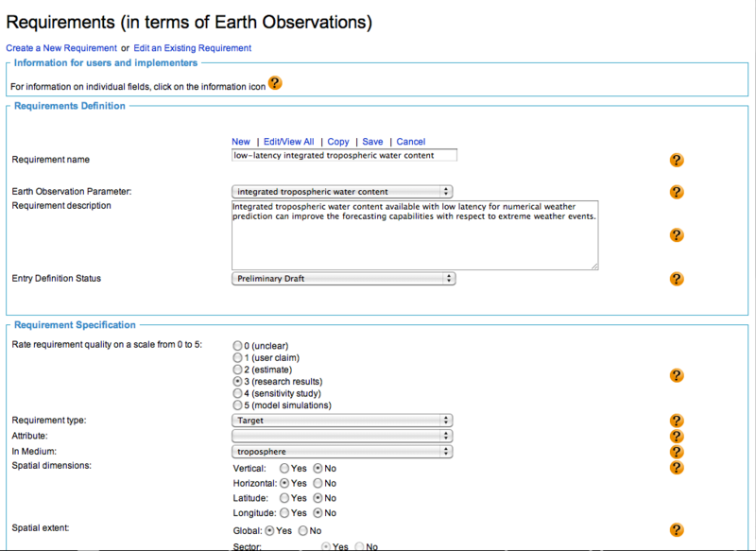Expand Entry Definition Status dropdown
Viewport: 756px width, 551px height.
point(342,279)
